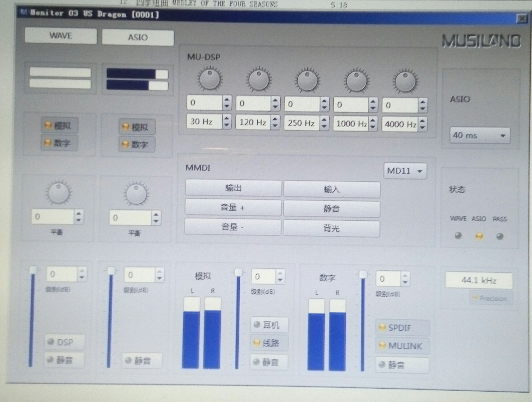
Task: Click the 120 Hz MU-DSP knob
Action: tap(259, 80)
